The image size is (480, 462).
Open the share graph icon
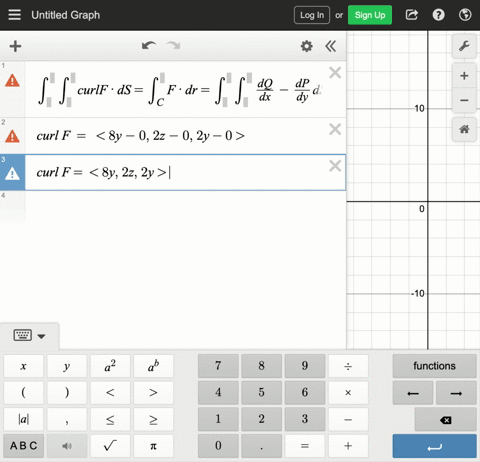[412, 15]
